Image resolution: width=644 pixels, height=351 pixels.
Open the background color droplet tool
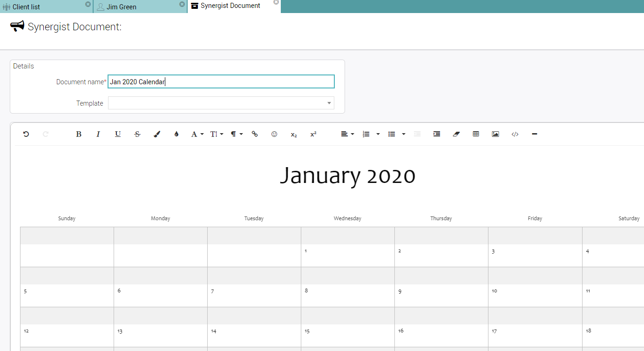coord(176,134)
